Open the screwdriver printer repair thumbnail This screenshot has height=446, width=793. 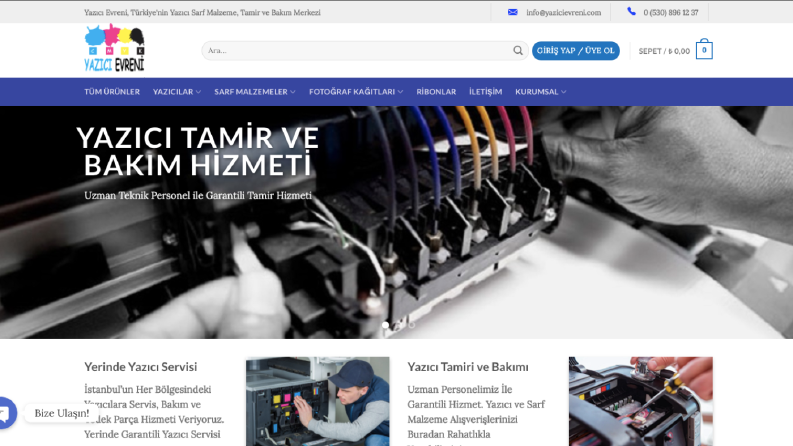(641, 402)
